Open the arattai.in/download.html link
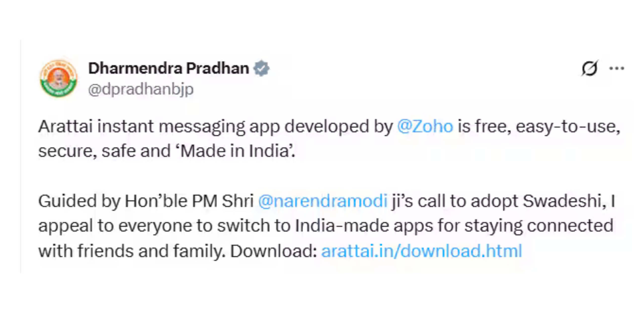 tap(422, 251)
